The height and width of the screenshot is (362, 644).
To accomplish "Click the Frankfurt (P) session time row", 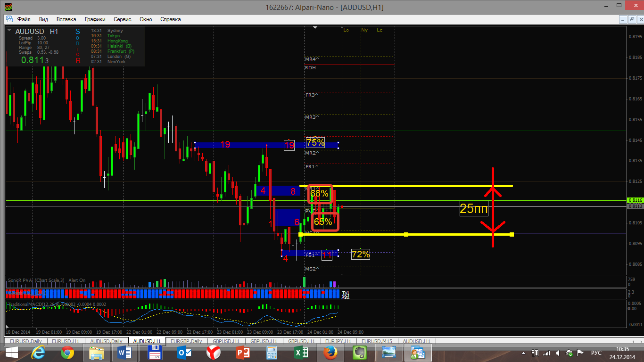I will coord(113,51).
